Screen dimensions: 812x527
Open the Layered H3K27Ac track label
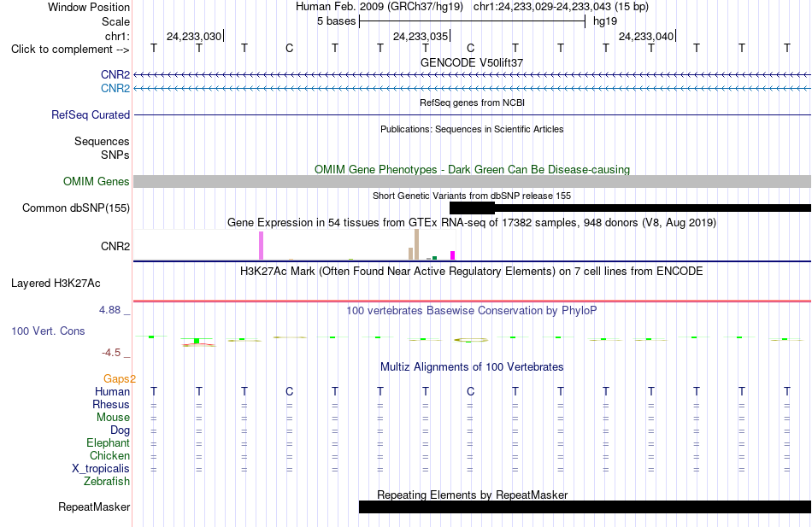tap(56, 284)
